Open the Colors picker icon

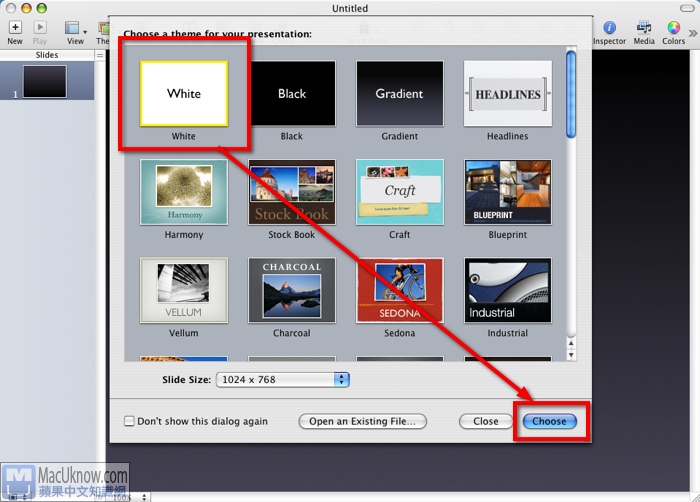pos(673,27)
